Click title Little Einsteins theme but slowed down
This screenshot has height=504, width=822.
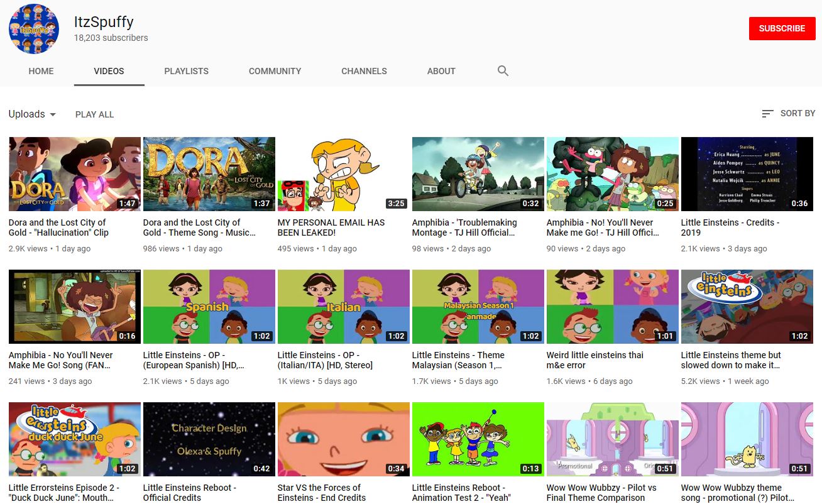(x=731, y=360)
